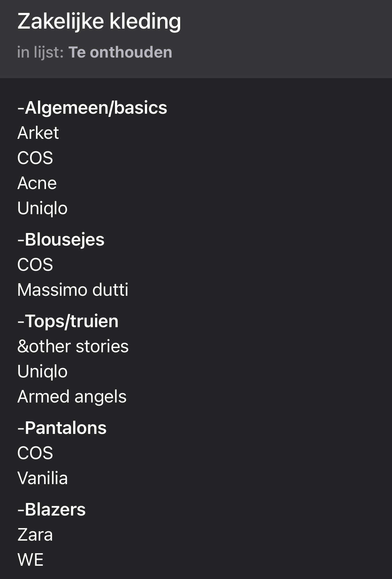Tap the Massimo dutti line
The image size is (392, 579).
(73, 290)
